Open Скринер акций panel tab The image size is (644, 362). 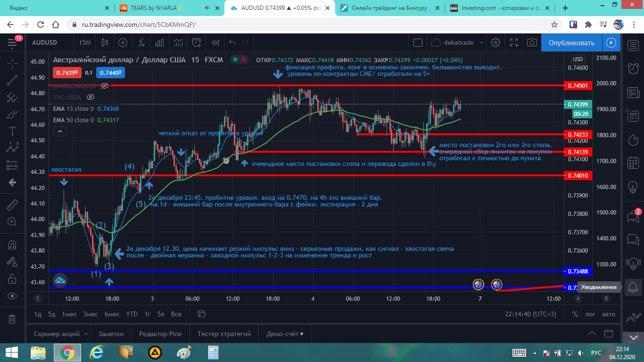(57, 334)
